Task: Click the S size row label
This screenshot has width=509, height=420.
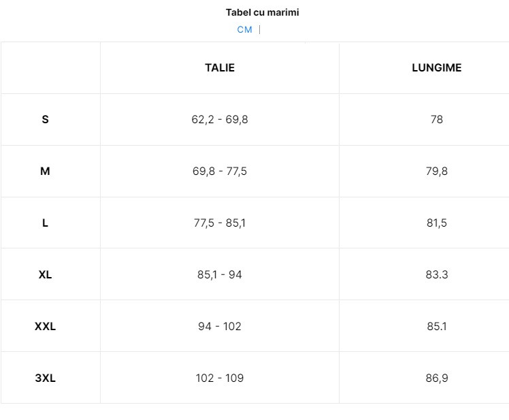Action: [45, 119]
